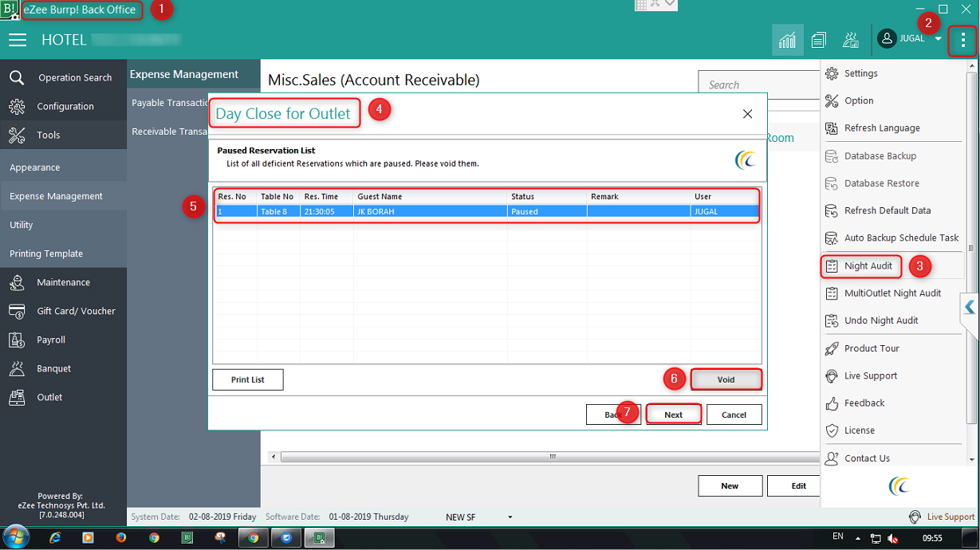Open the Windows Start button
Screen dimensions: 980x550
coord(16,538)
